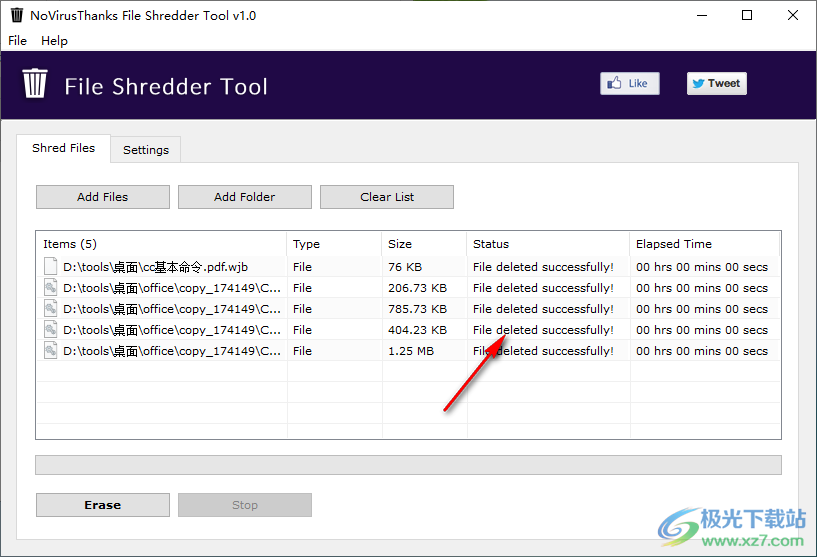
Task: Click the file icon in the 206.73 KB row
Action: pos(51,288)
